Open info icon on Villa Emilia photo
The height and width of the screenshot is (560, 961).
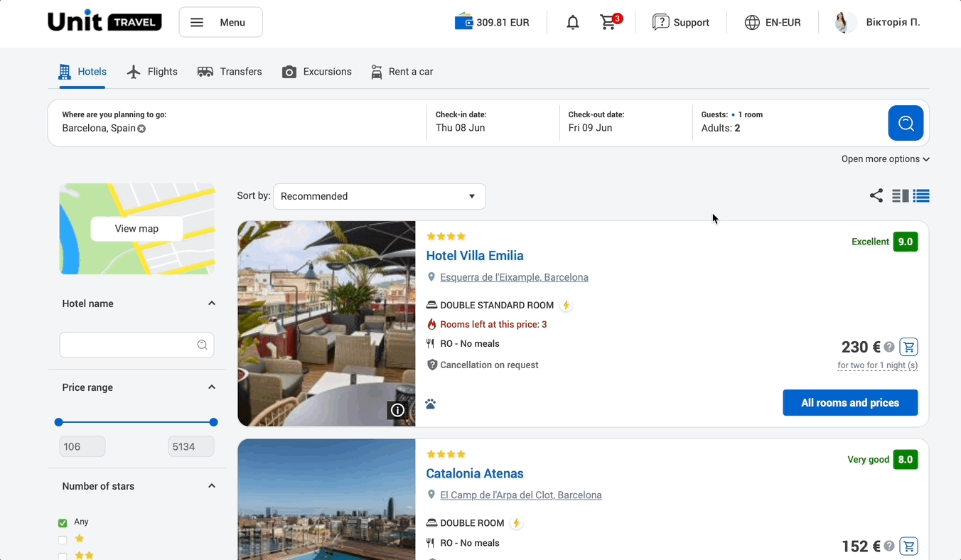pyautogui.click(x=397, y=410)
